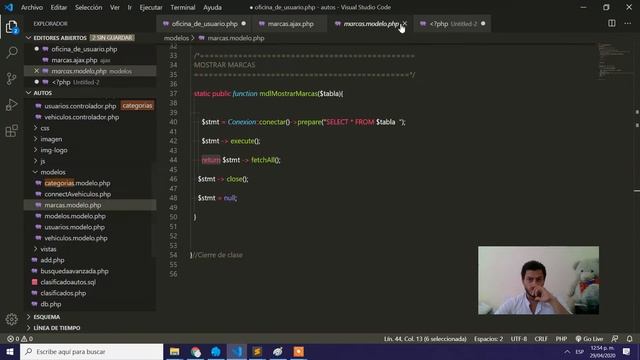Open db.php file in explorer
640x360 pixels.
[51, 304]
